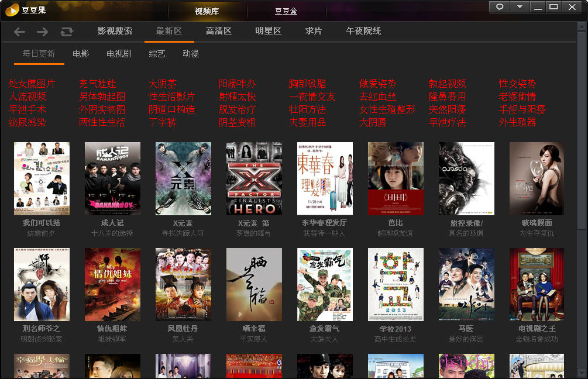Go to the 高清区 tab
This screenshot has height=379, width=588.
219,31
